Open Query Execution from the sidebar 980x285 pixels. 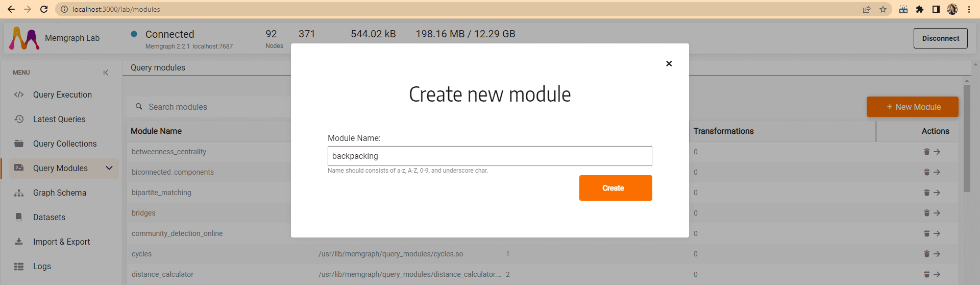pyautogui.click(x=62, y=94)
